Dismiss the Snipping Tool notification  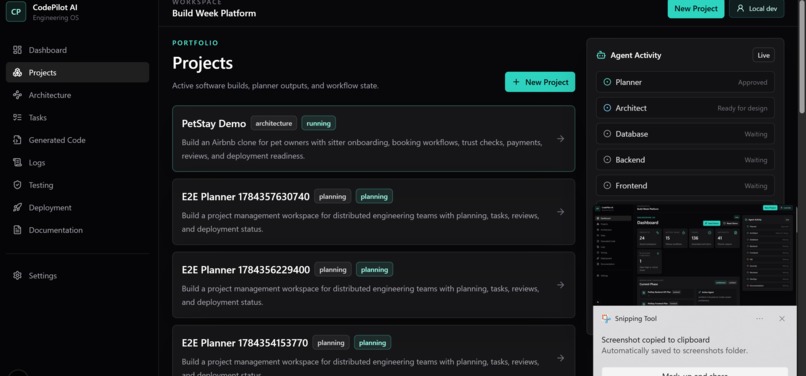click(x=782, y=318)
